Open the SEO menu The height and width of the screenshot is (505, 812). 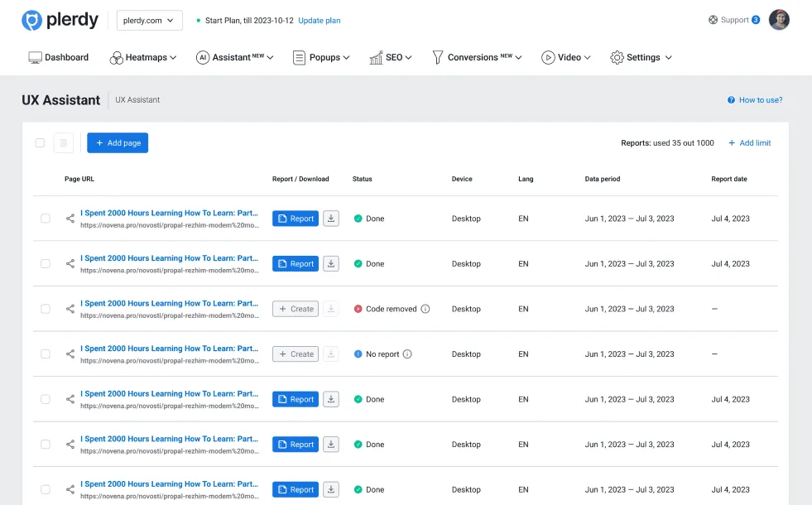click(x=391, y=57)
